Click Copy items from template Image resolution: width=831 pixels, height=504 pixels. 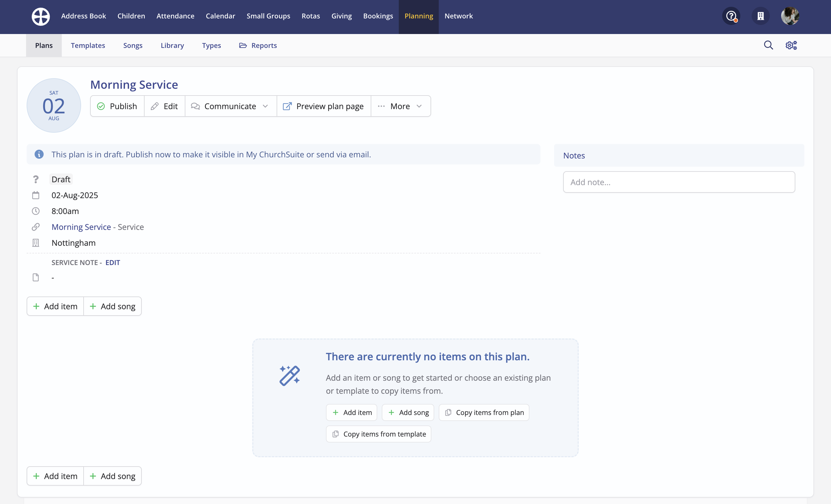(378, 434)
